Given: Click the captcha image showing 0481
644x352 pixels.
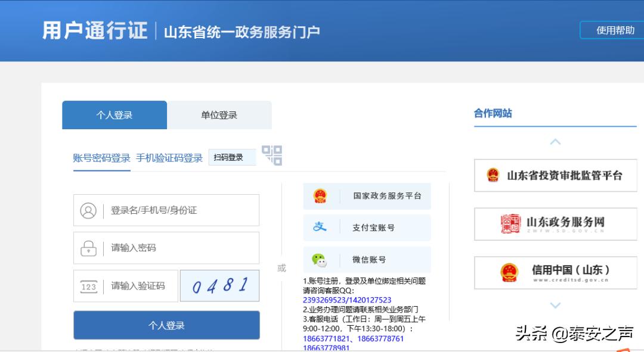Looking at the screenshot, I should pyautogui.click(x=219, y=286).
